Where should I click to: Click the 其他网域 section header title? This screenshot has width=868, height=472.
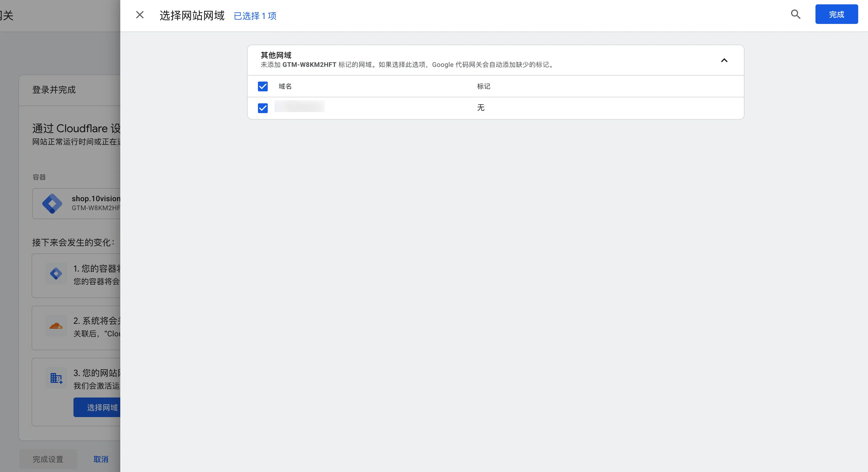(x=276, y=55)
